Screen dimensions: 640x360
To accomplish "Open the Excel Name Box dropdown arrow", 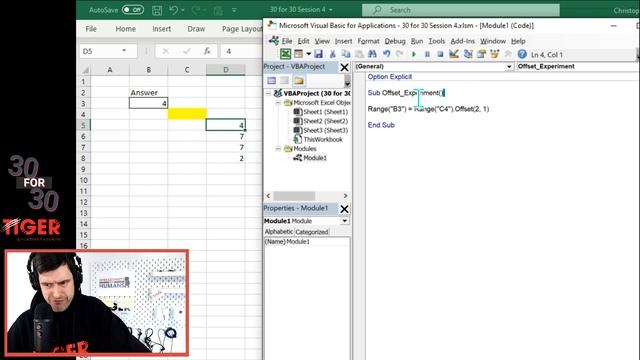I will click(124, 51).
